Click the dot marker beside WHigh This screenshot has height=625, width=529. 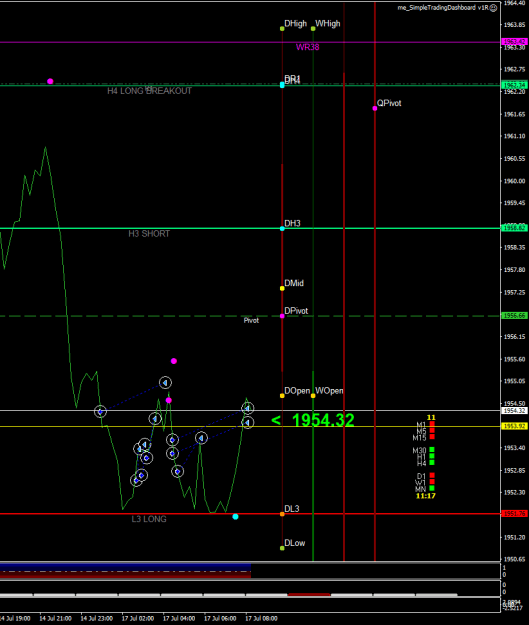[x=313, y=29]
